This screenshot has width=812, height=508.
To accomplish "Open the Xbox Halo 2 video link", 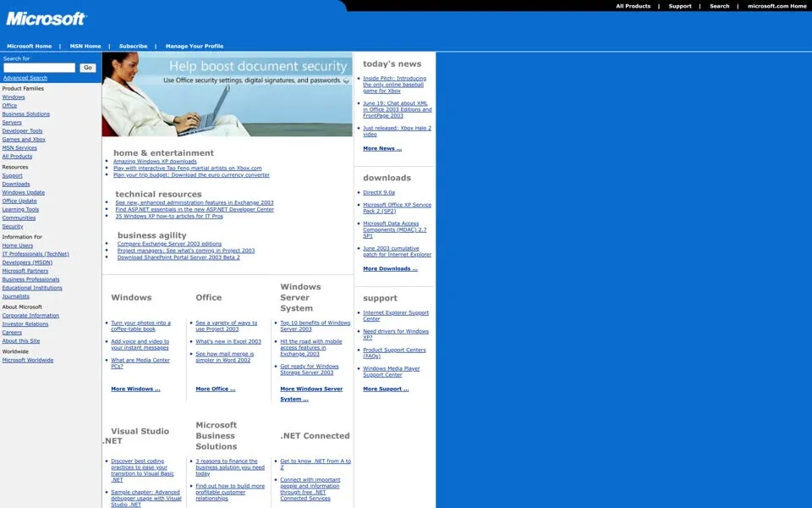I will click(x=397, y=131).
